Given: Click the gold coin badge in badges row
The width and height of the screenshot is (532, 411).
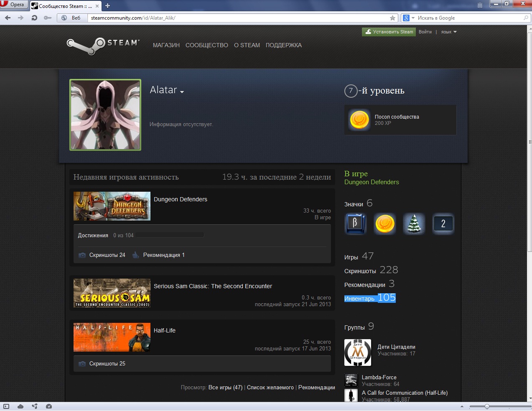Looking at the screenshot, I should click(384, 223).
